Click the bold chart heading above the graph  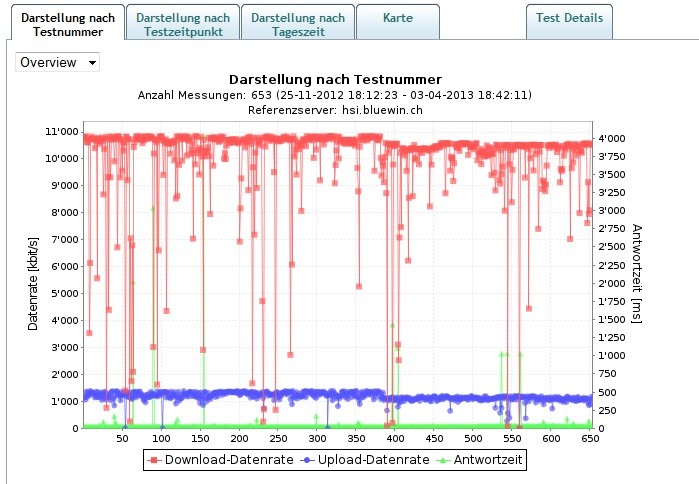tap(335, 79)
